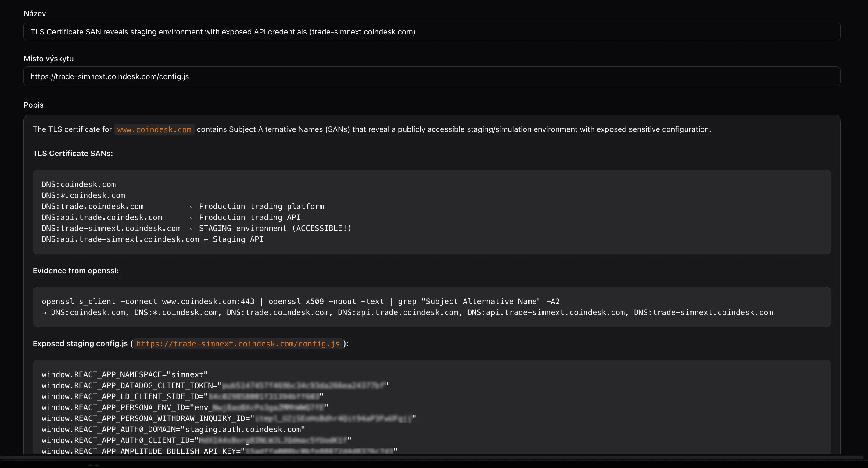Click the Exposed staging config.js label
The image size is (868, 468).
[80, 343]
